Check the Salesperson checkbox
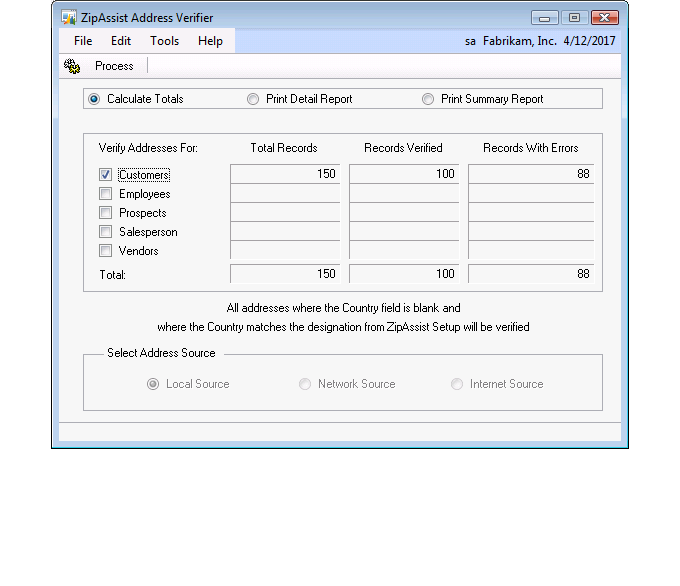This screenshot has height=586, width=680. (x=105, y=232)
